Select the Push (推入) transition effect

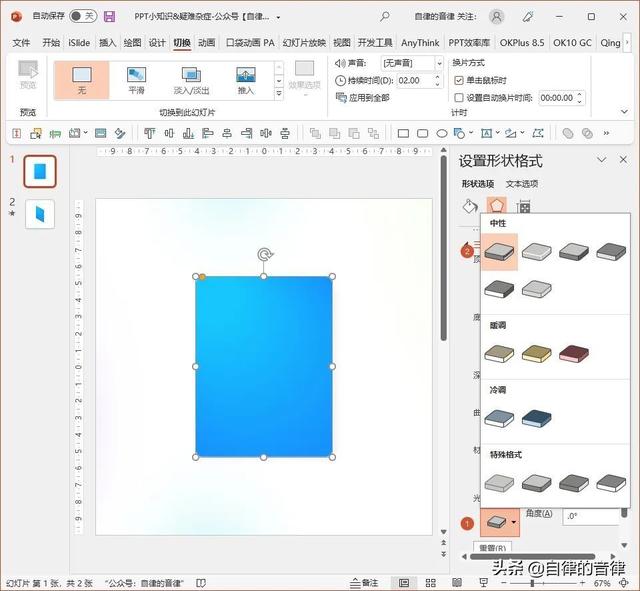point(246,79)
